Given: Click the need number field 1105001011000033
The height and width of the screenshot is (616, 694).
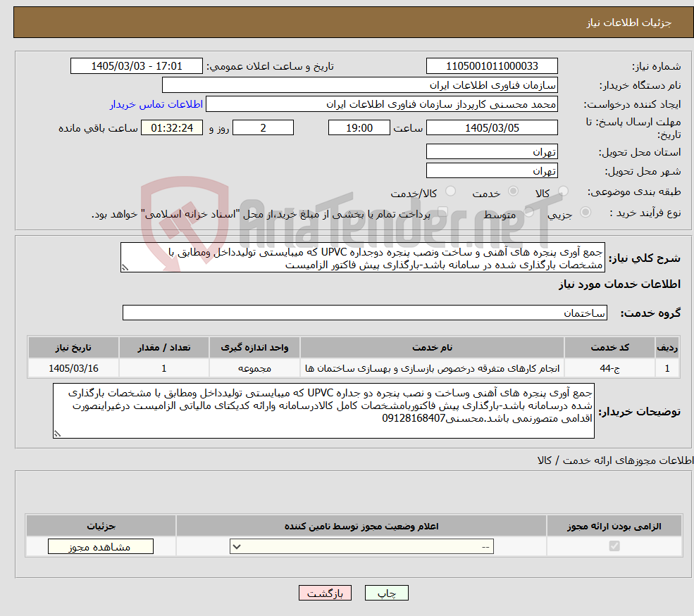Looking at the screenshot, I should coord(492,66).
